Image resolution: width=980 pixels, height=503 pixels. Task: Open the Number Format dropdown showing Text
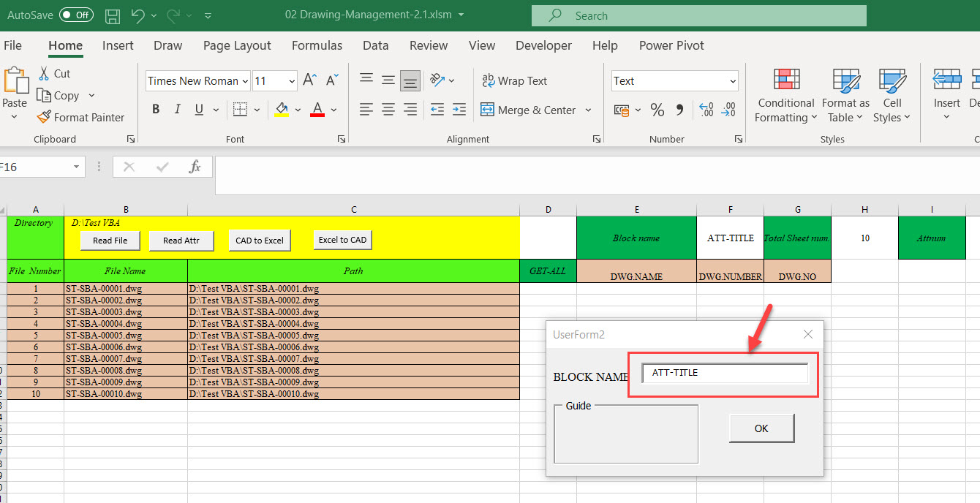732,80
